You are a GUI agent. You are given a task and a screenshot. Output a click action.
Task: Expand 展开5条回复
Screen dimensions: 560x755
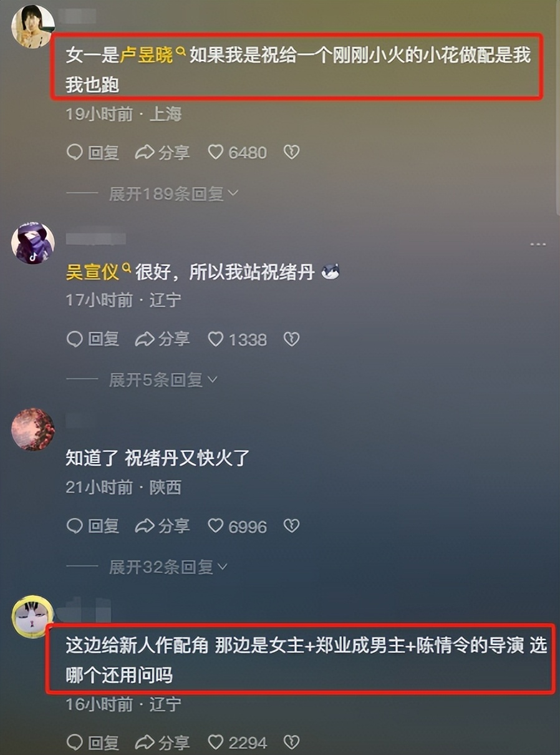(163, 379)
